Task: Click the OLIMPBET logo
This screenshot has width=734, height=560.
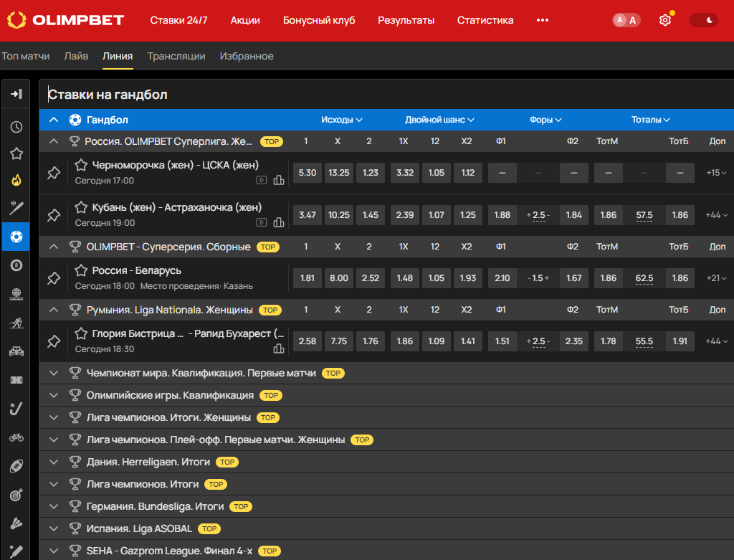Action: pos(65,20)
